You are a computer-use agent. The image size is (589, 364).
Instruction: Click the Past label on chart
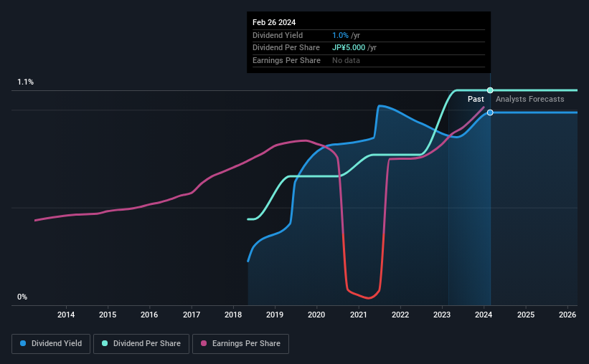click(476, 99)
